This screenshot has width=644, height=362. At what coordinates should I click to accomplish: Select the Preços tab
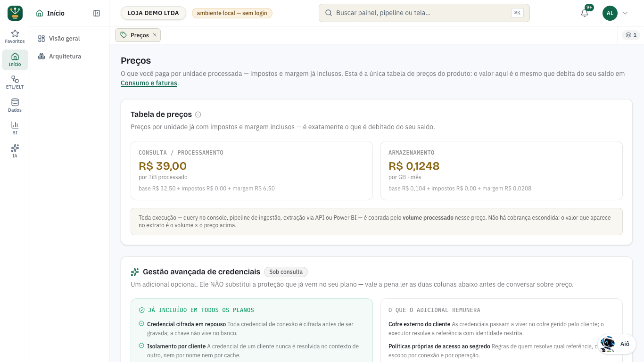pyautogui.click(x=138, y=35)
